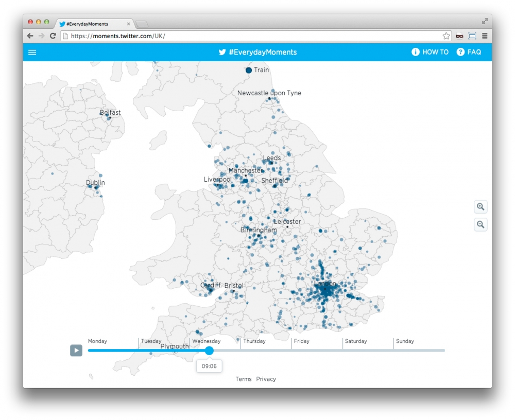Open a new browser tab

click(x=142, y=24)
